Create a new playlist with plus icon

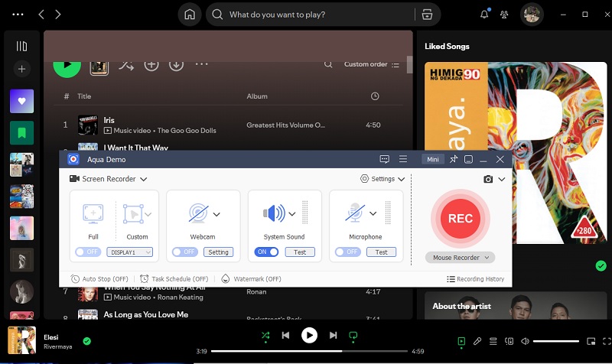(22, 69)
